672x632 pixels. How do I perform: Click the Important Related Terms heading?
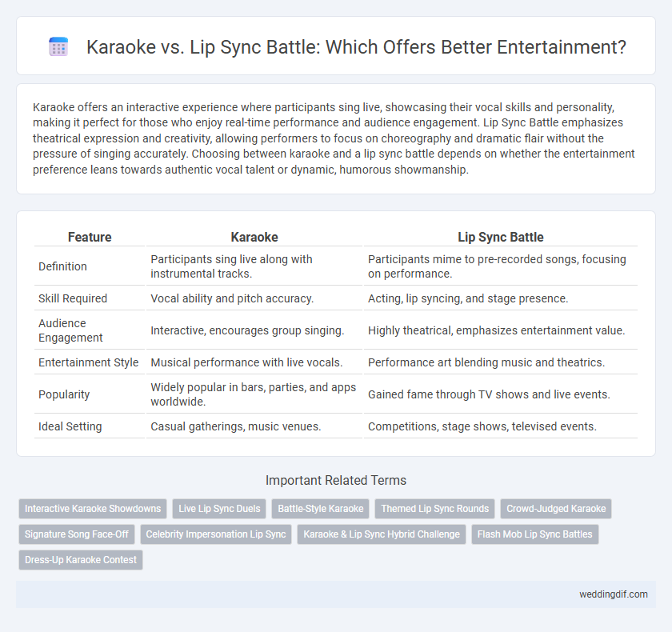[x=336, y=480]
